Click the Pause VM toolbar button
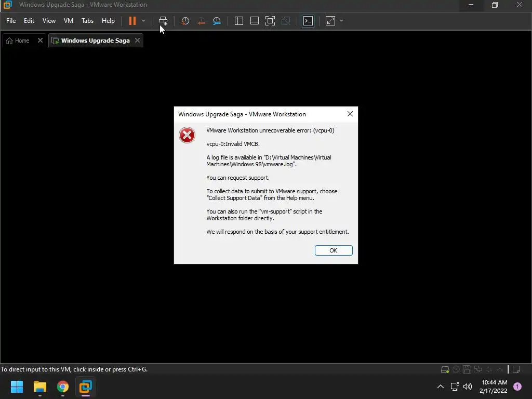The height and width of the screenshot is (399, 532). point(132,21)
